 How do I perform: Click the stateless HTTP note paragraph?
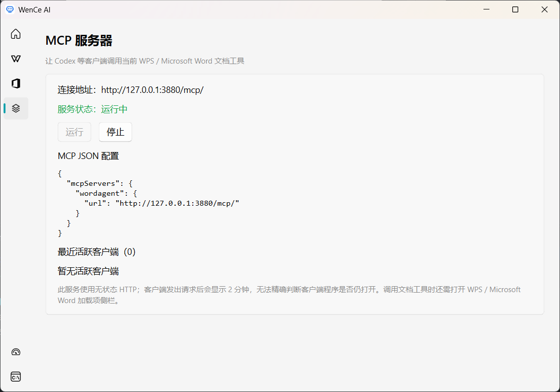pyautogui.click(x=289, y=295)
